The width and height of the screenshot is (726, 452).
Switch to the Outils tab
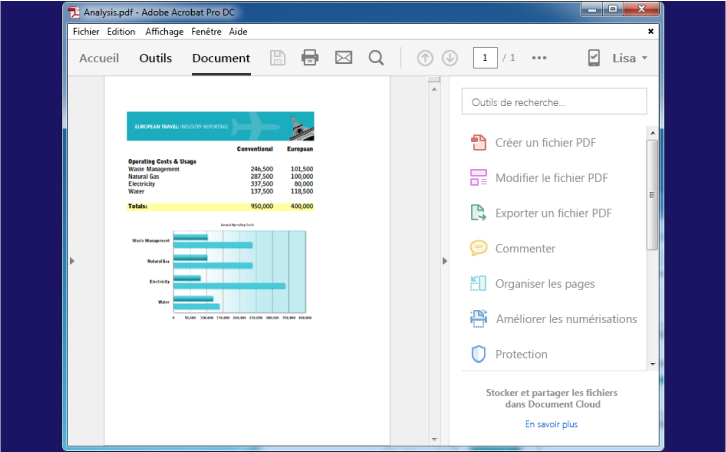156,58
